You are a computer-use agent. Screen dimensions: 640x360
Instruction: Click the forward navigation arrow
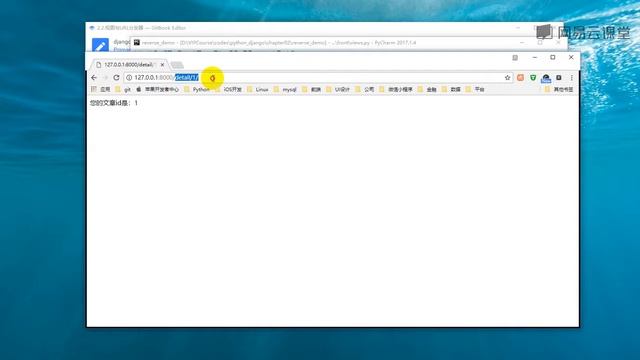[105, 78]
